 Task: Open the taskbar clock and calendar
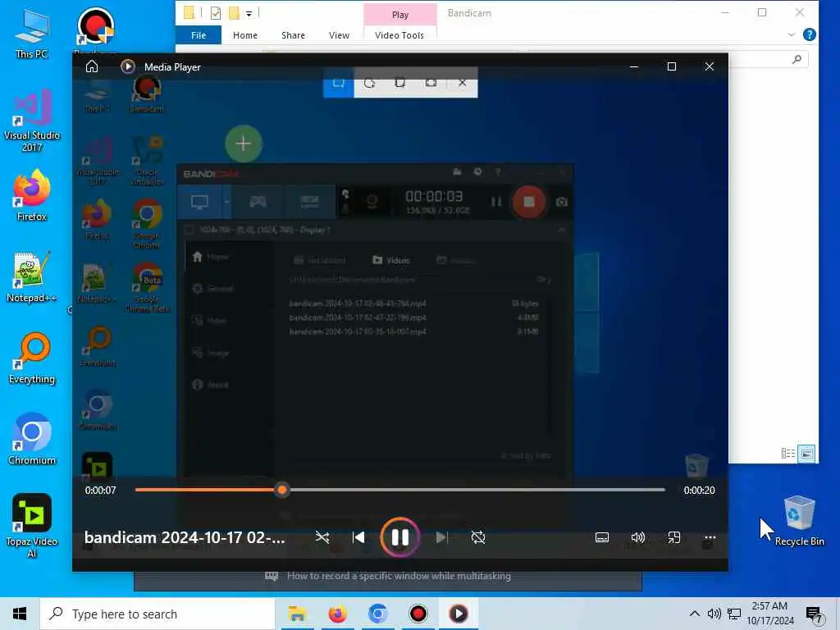770,614
